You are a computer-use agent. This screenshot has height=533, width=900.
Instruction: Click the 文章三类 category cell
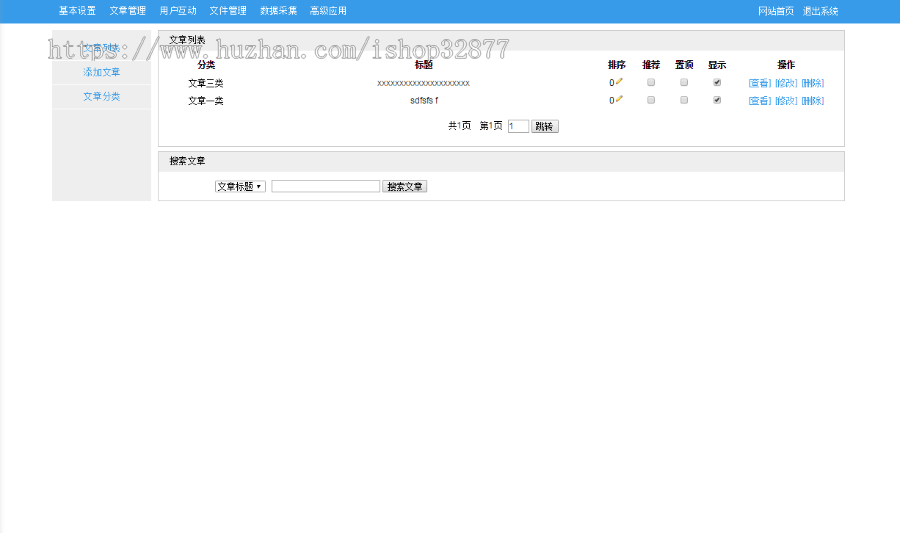point(205,83)
